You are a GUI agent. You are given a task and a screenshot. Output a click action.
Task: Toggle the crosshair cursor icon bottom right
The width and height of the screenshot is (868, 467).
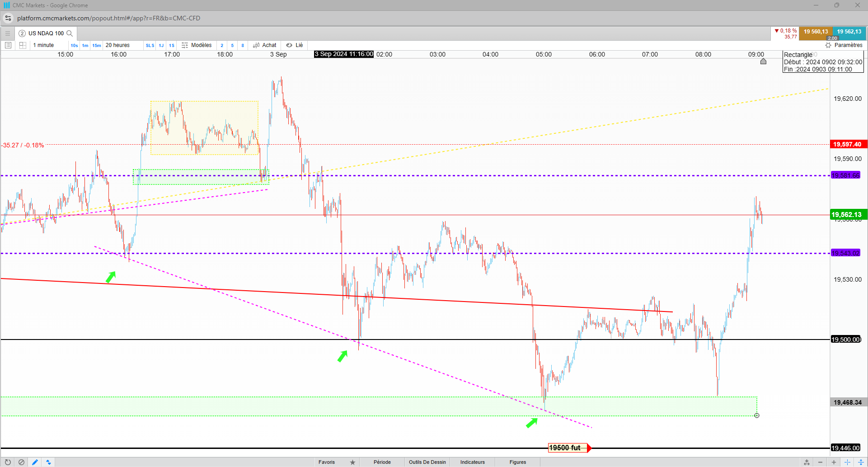point(847,462)
